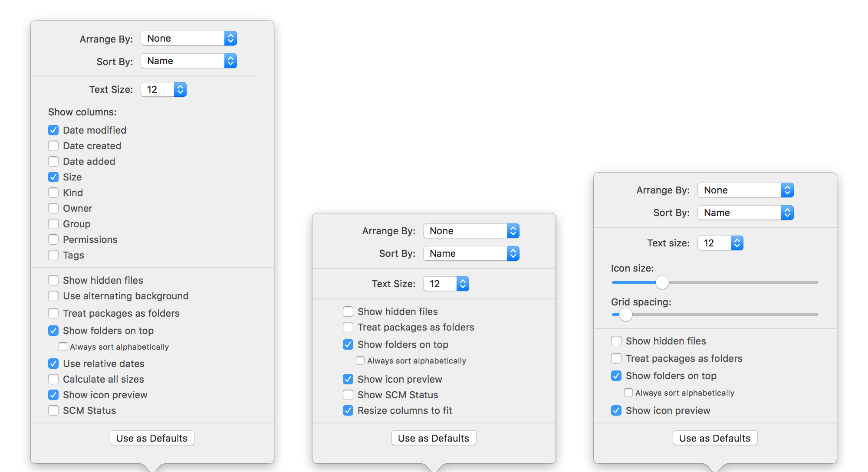Click the Icon size slider knob
The height and width of the screenshot is (472, 868).
pos(662,282)
